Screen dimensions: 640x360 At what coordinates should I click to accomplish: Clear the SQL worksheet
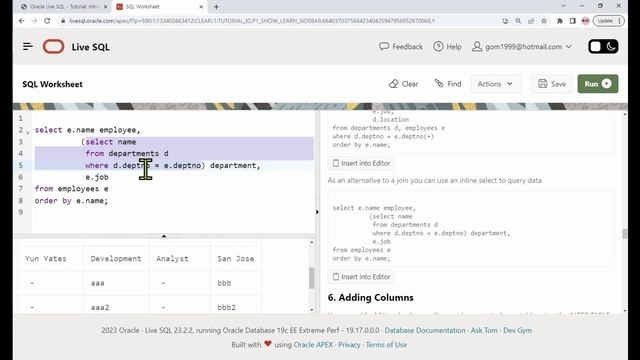(x=404, y=84)
